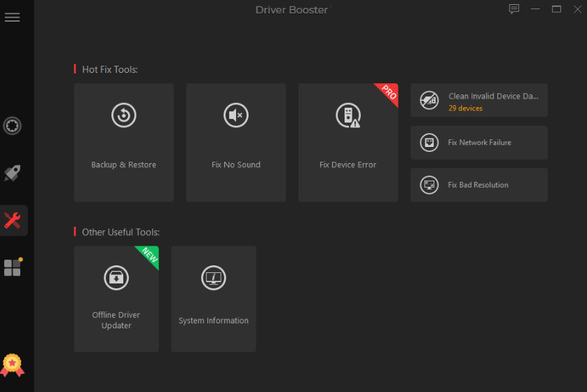Click the 'Hot Fix Tools:' heading
This screenshot has width=587, height=392.
tap(110, 69)
